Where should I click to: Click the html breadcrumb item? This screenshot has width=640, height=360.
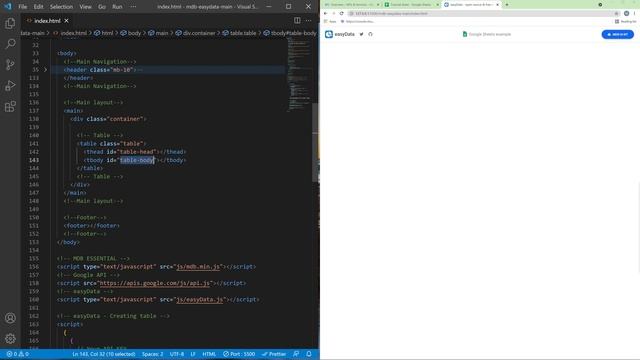click(104, 33)
